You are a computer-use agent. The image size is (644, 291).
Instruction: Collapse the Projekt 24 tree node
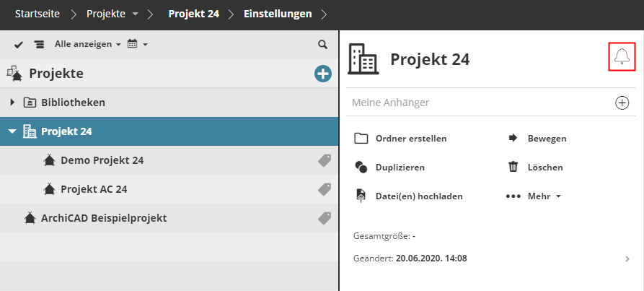12,131
